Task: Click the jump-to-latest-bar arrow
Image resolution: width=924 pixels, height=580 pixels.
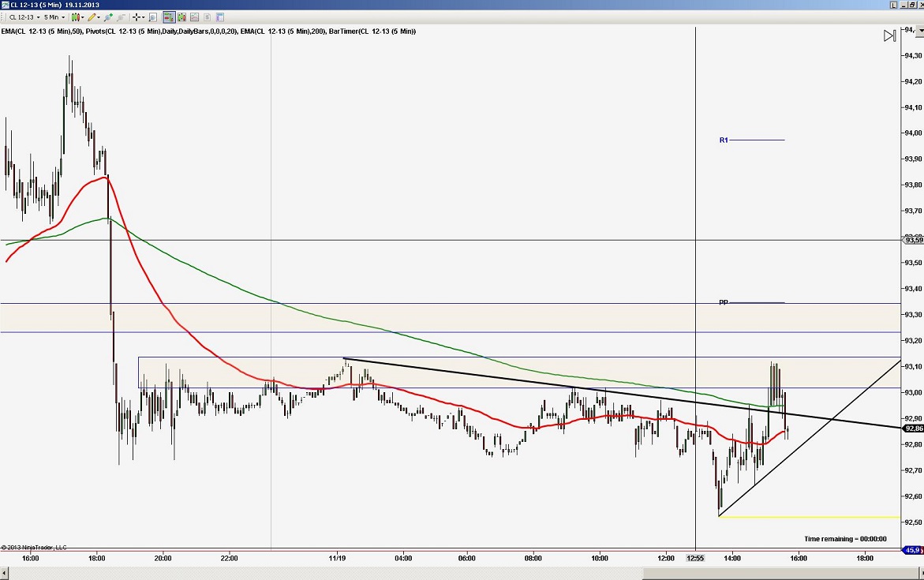Action: coord(889,35)
